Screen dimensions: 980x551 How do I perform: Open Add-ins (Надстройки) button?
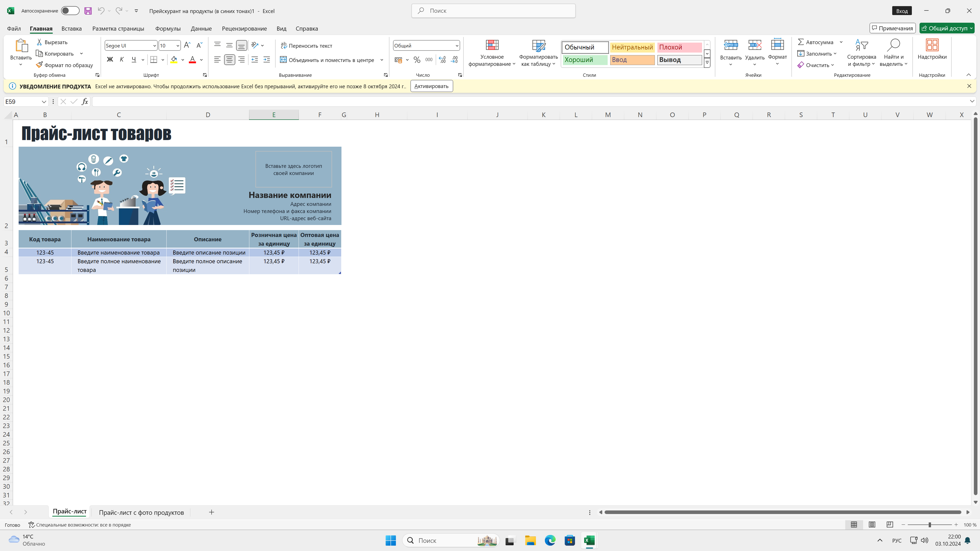click(932, 50)
